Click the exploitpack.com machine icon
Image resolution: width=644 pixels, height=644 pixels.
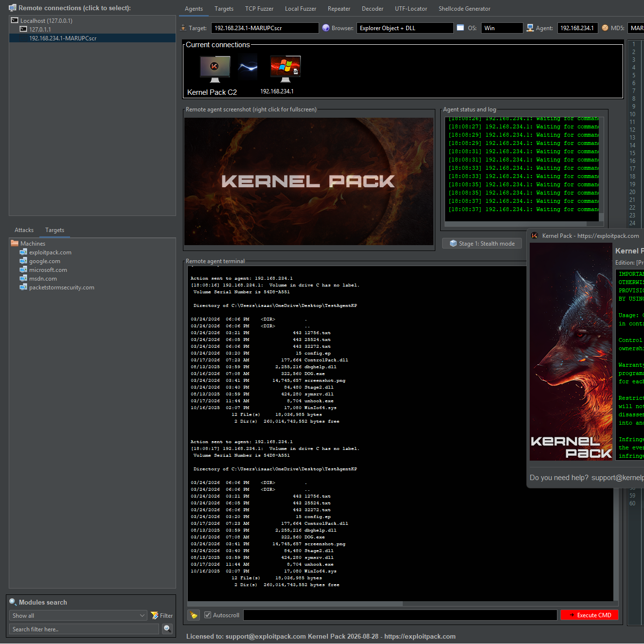pyautogui.click(x=23, y=252)
